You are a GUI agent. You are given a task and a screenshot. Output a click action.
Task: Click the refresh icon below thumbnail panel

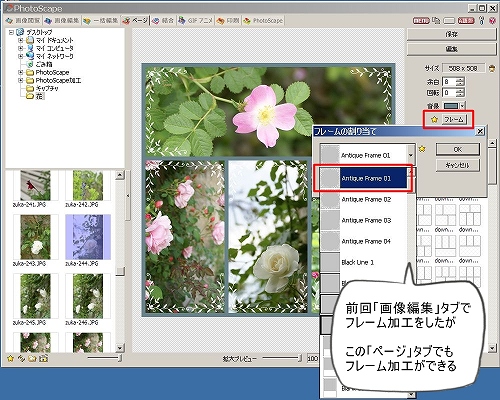[x=21, y=358]
